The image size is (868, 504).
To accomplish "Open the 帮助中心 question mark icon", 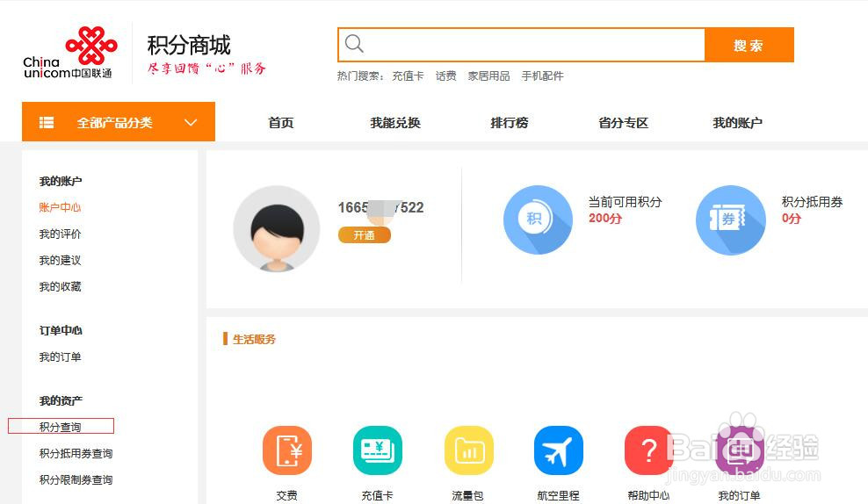I will pos(648,450).
